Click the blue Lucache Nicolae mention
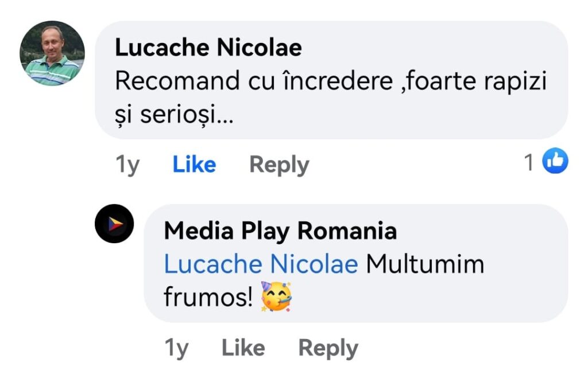Image resolution: width=588 pixels, height=382 pixels. 261,264
